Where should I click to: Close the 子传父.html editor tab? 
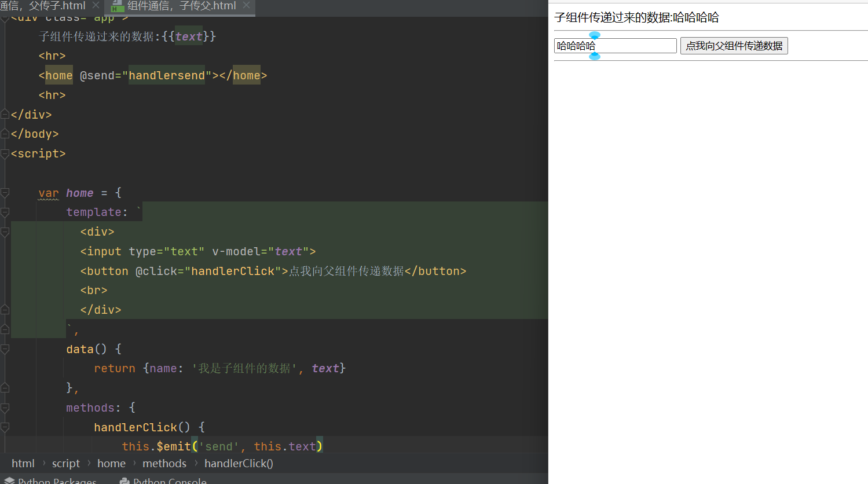click(246, 5)
